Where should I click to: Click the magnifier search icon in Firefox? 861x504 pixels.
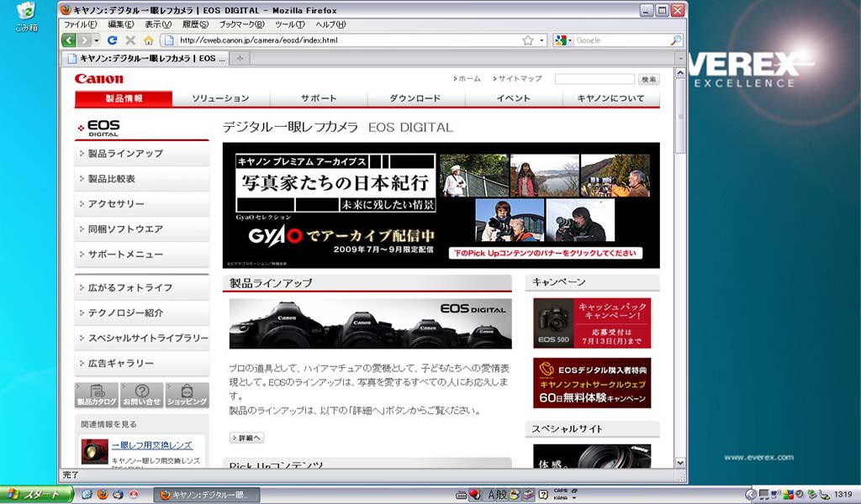click(676, 40)
